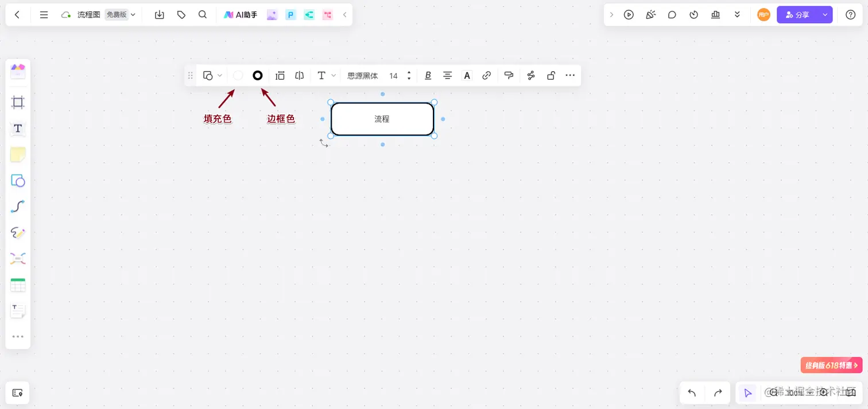
Task: Expand the share button dropdown arrow
Action: click(x=824, y=14)
